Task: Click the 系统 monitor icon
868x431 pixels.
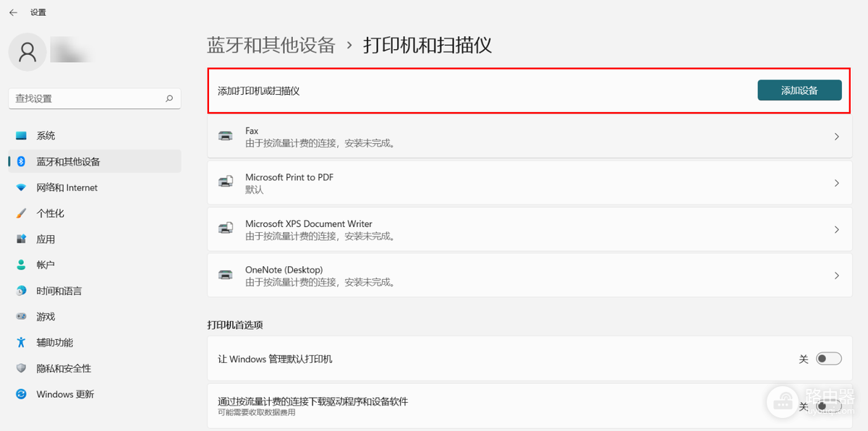Action: coord(21,136)
